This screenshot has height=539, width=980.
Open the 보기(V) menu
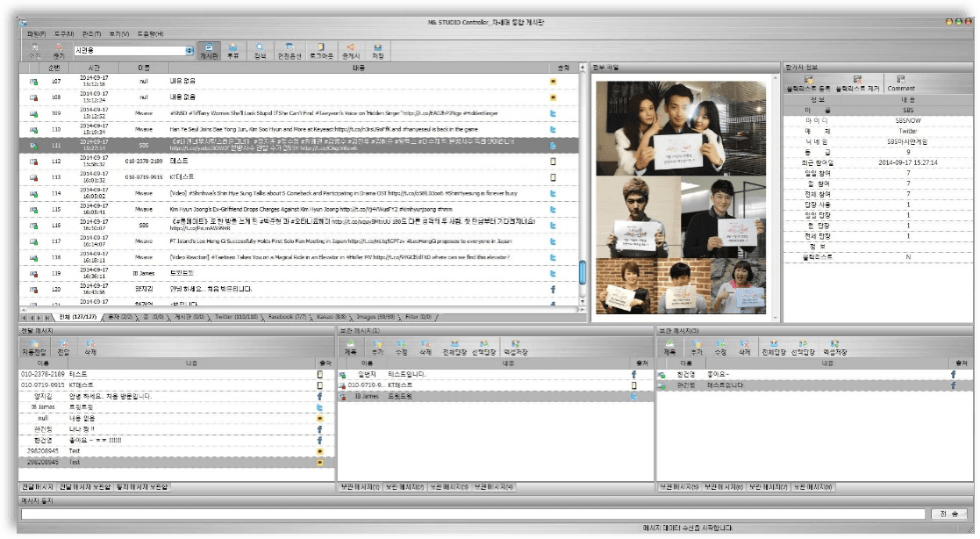(x=119, y=33)
